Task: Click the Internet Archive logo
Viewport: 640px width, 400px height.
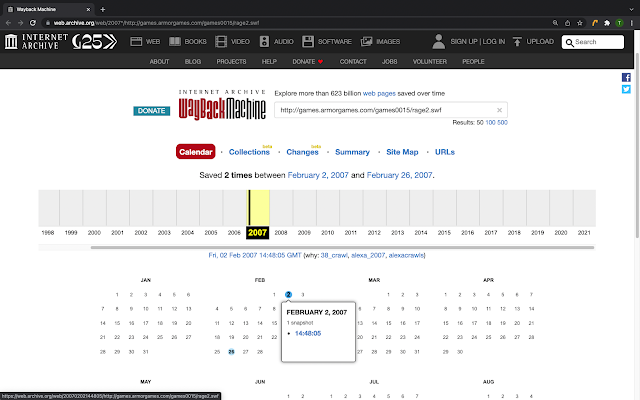Action: point(36,42)
